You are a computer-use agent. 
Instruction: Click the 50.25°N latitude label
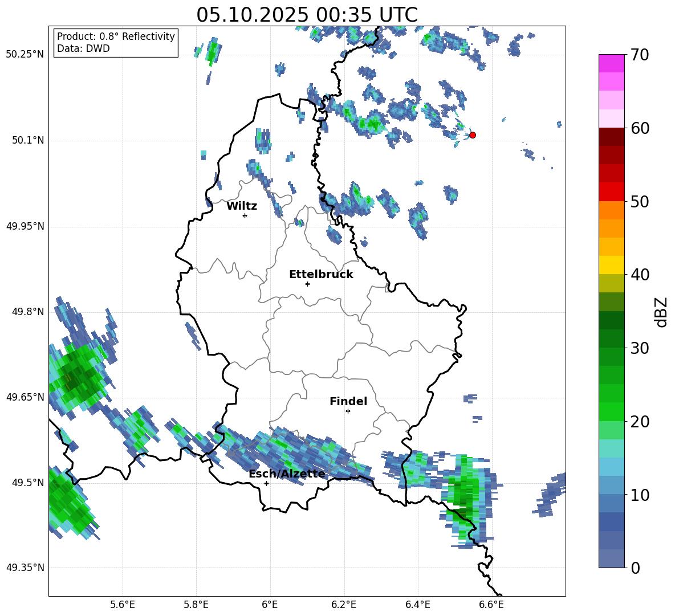click(25, 55)
